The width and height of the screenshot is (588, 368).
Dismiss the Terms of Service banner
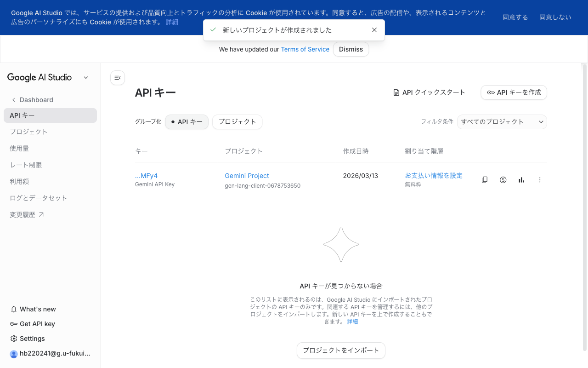pos(351,49)
